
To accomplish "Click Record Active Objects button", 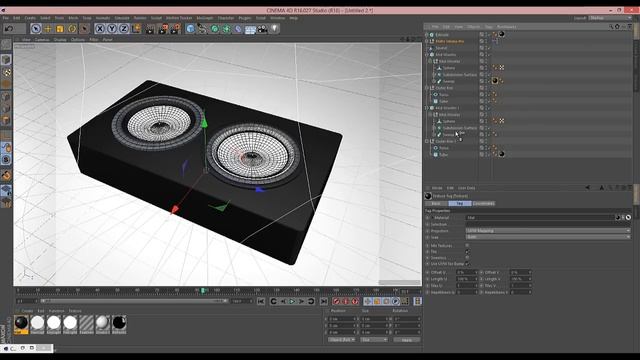I will click(336, 301).
